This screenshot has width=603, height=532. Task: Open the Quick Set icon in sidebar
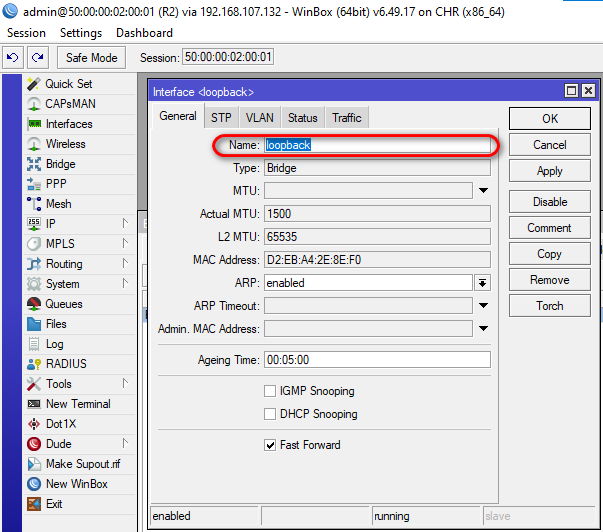[x=34, y=84]
